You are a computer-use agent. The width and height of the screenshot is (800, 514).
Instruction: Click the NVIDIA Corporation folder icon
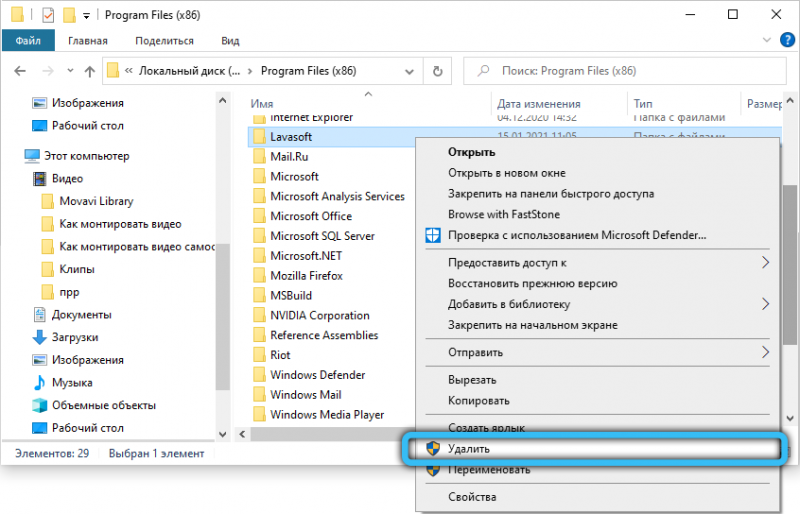point(259,315)
